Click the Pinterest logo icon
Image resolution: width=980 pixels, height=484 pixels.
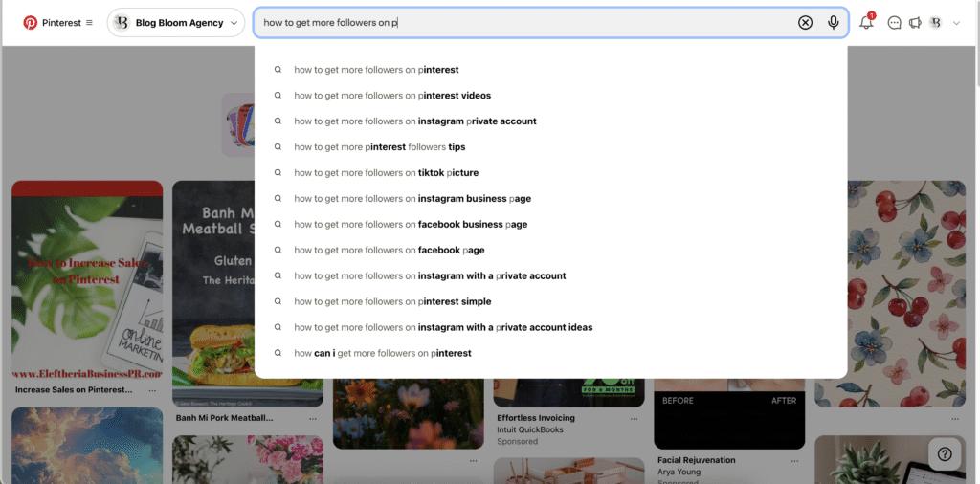coord(30,23)
